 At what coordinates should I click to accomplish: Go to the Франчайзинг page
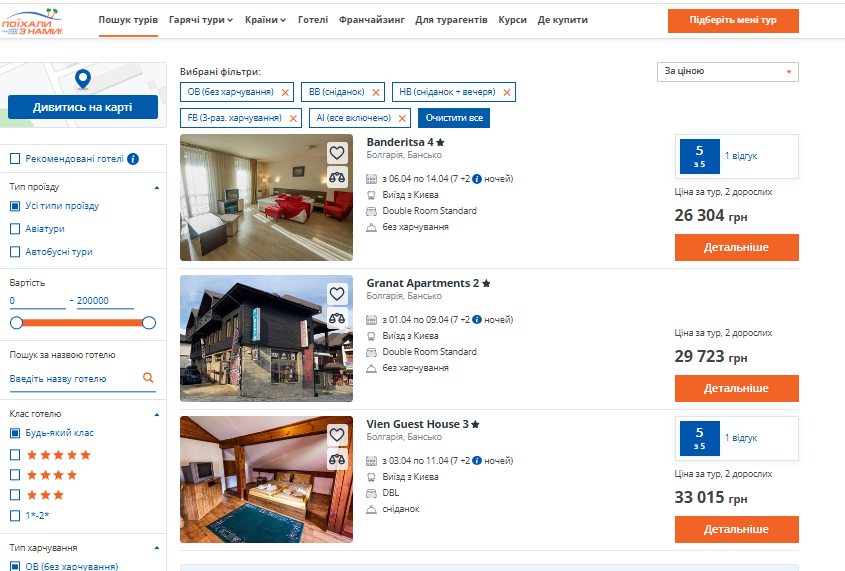pyautogui.click(x=371, y=20)
